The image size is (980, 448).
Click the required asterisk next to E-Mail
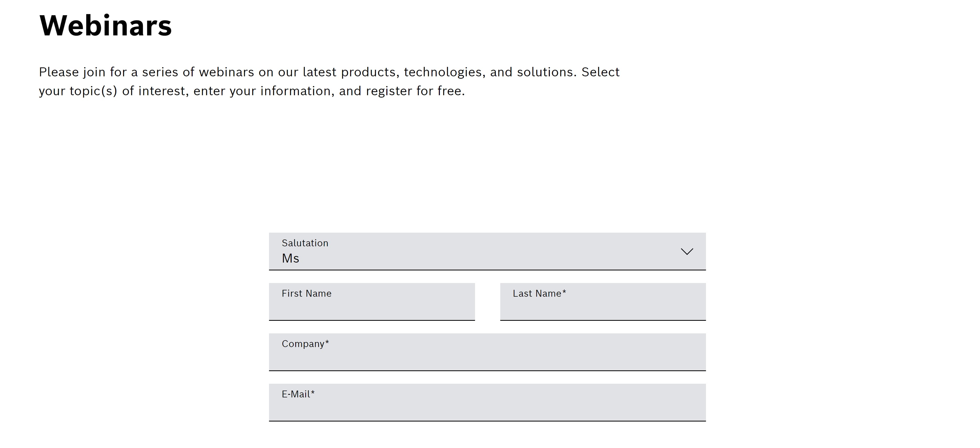313,392
